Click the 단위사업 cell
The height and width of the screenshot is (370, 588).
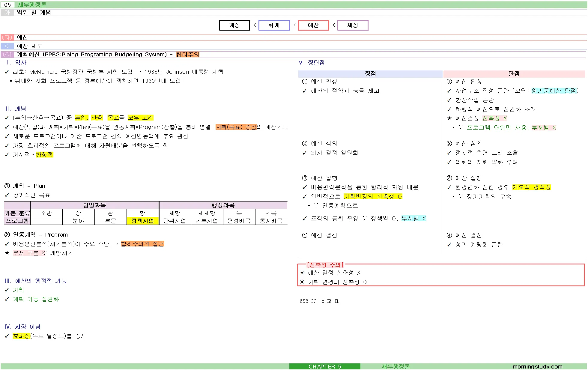175,221
